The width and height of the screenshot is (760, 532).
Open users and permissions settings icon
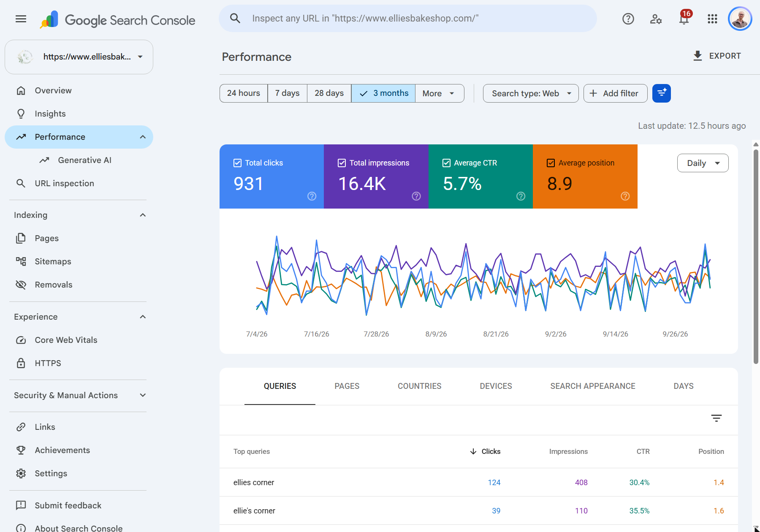[x=656, y=19]
